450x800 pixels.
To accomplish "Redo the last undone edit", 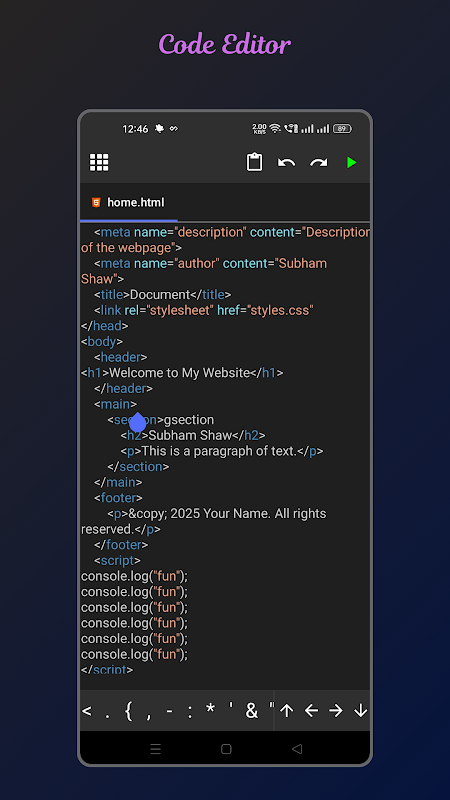I will [x=319, y=163].
